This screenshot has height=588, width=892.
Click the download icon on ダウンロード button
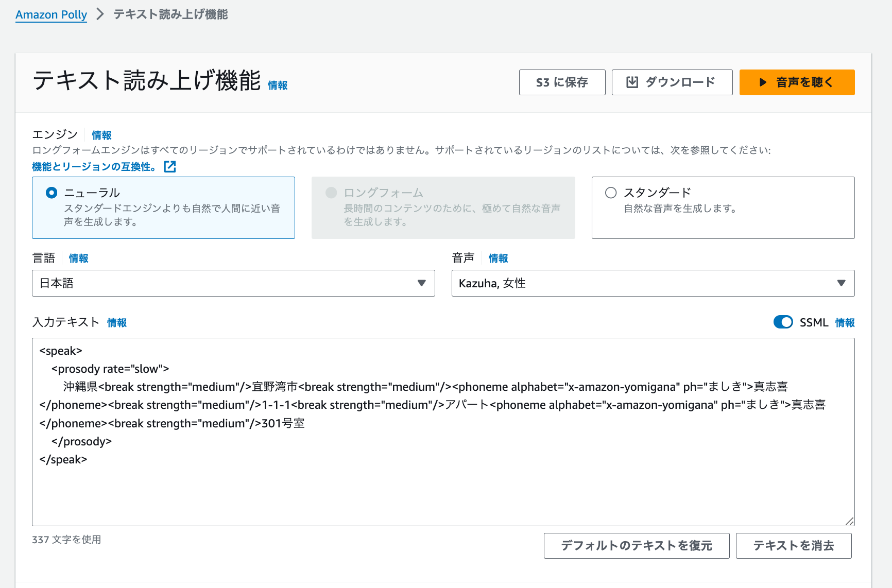[x=632, y=82]
